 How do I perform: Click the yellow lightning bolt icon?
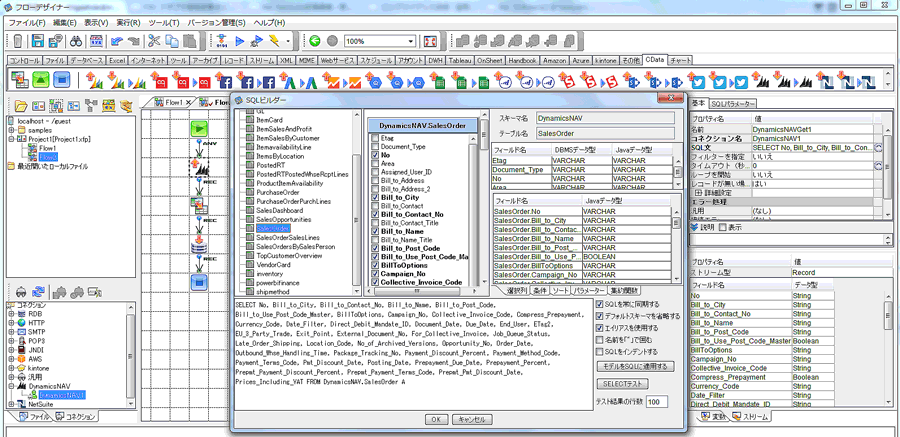pos(274,41)
